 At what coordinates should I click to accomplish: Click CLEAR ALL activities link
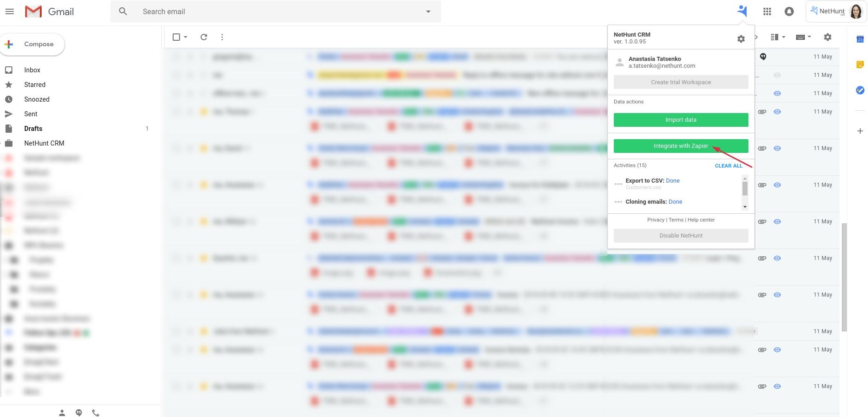tap(728, 166)
